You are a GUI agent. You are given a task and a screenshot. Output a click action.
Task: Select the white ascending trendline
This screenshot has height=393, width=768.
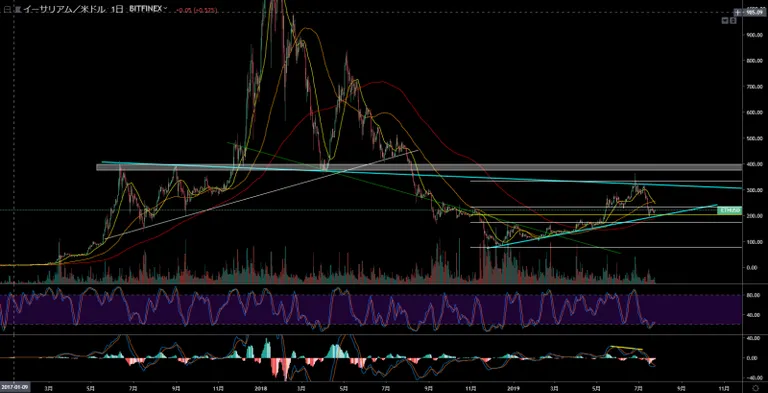[262, 194]
